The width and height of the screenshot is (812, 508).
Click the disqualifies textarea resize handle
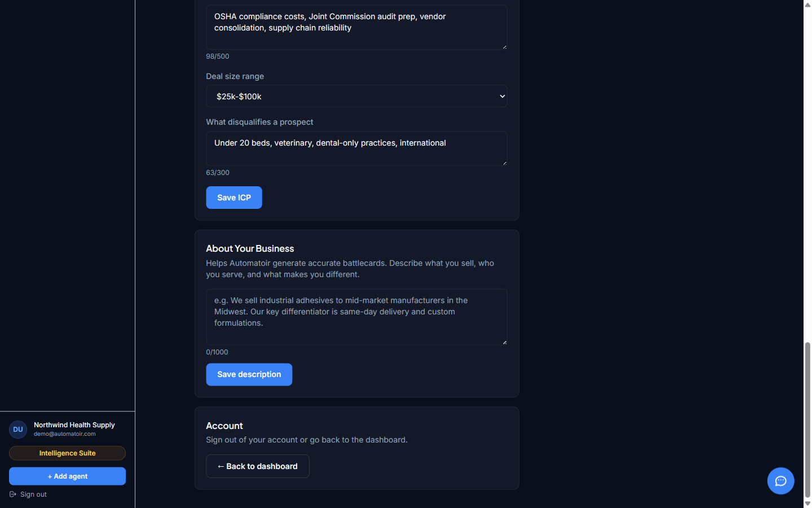coord(504,163)
